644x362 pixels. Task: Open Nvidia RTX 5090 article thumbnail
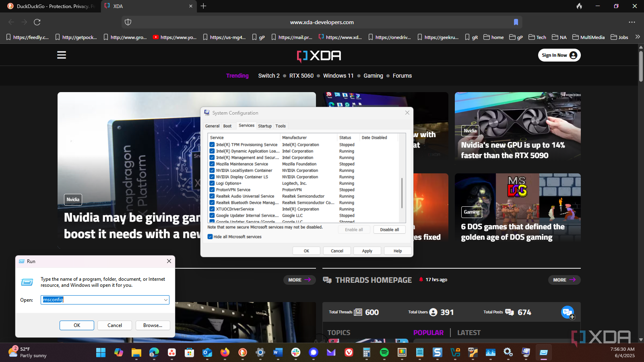click(518, 127)
